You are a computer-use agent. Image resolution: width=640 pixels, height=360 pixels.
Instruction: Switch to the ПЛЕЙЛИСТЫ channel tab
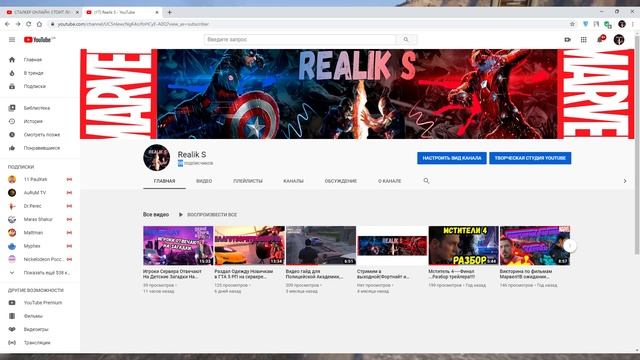pos(248,181)
